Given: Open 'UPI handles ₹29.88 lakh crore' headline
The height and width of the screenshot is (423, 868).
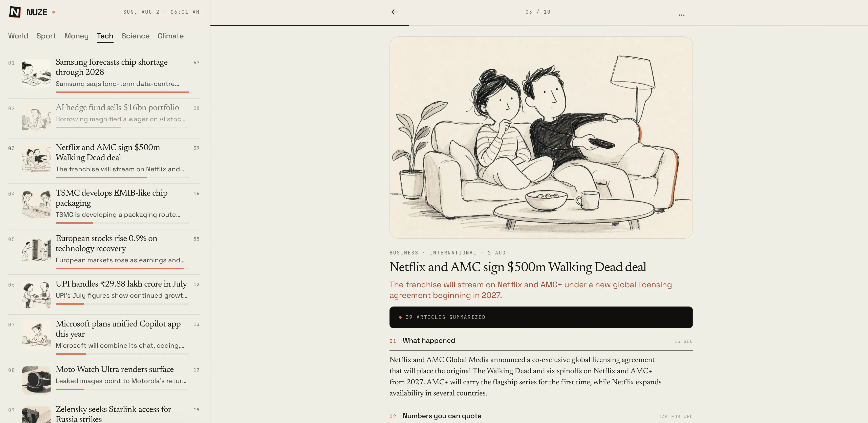Looking at the screenshot, I should pos(121,284).
